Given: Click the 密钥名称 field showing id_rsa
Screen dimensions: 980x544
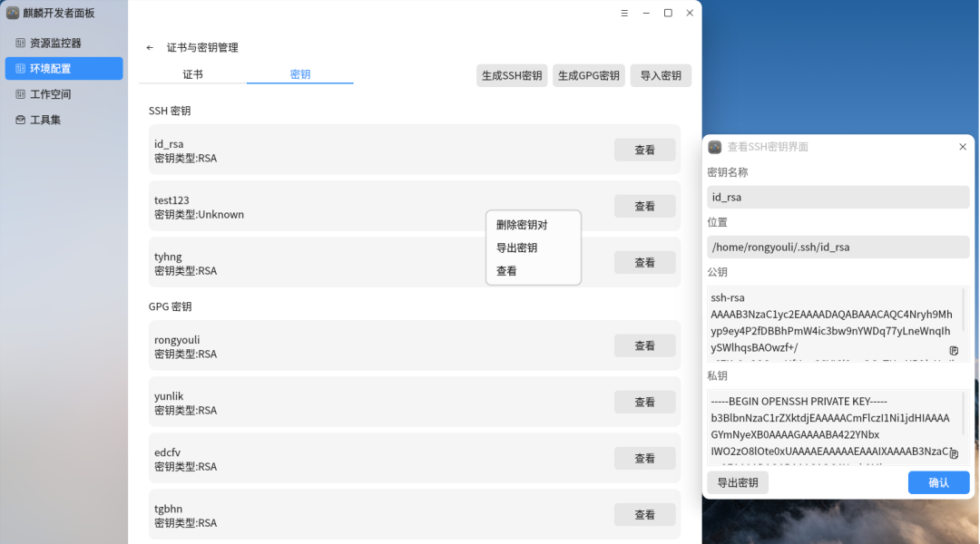Looking at the screenshot, I should [x=838, y=197].
